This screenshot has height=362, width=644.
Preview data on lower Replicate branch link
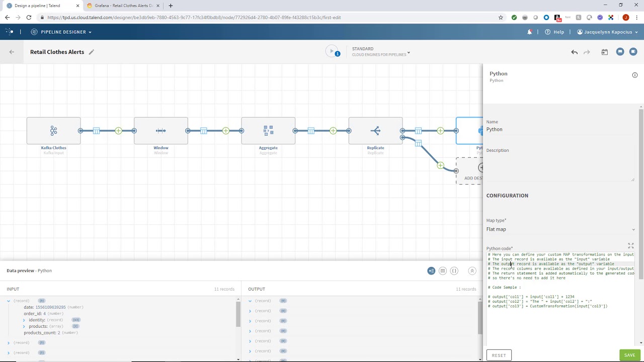tap(418, 144)
